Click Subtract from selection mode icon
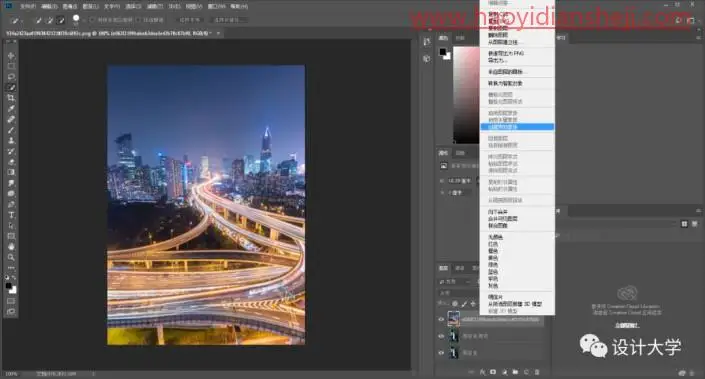The image size is (705, 379). tap(61, 20)
